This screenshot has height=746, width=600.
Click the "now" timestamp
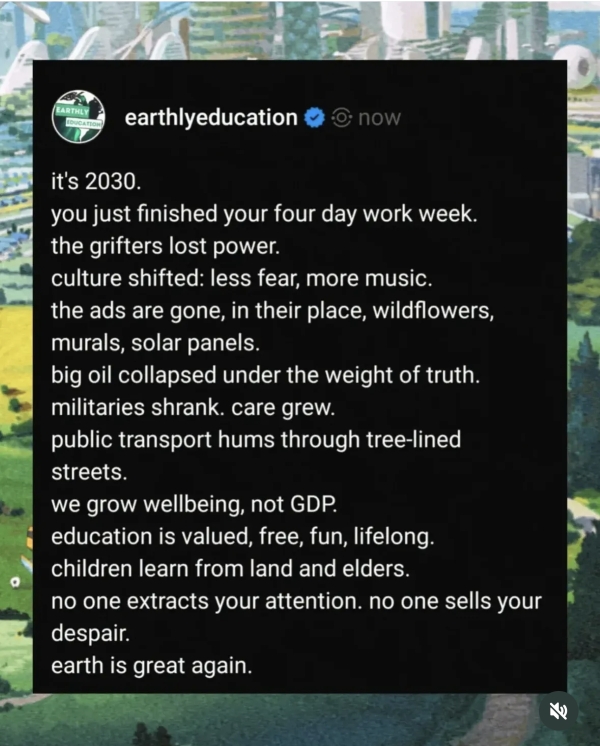pos(379,118)
